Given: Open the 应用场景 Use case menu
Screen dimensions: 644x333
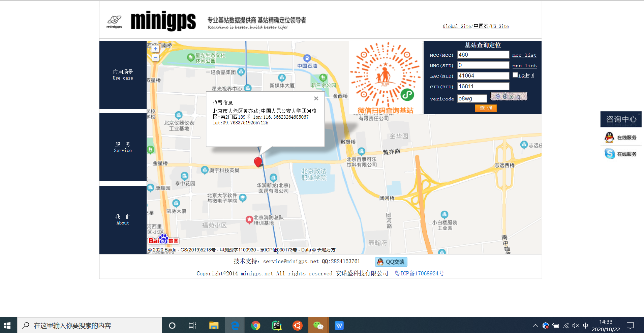Looking at the screenshot, I should tap(123, 75).
